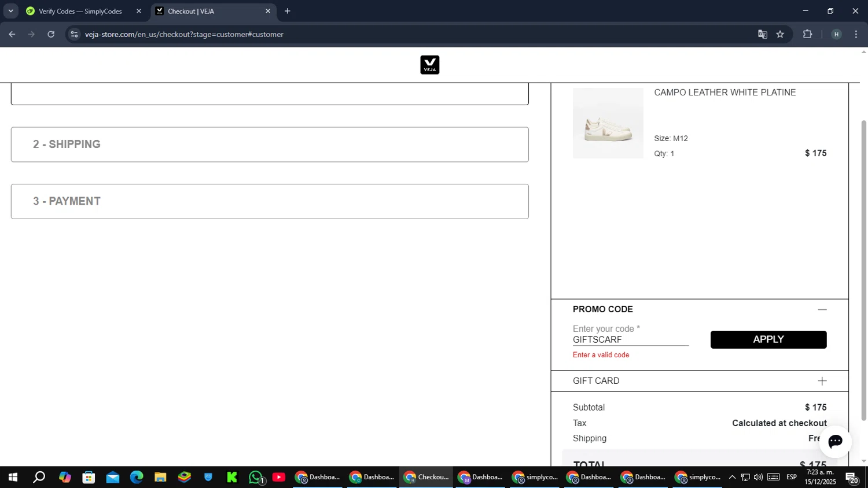Open the Mail app in taskbar
This screenshot has height=488, width=868.
coord(112,477)
